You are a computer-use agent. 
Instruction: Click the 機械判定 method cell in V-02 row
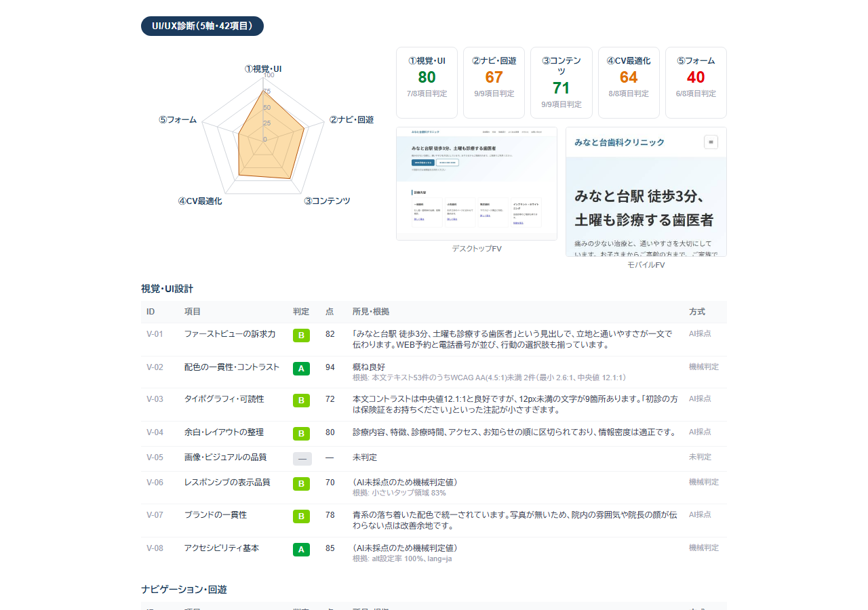coord(704,367)
